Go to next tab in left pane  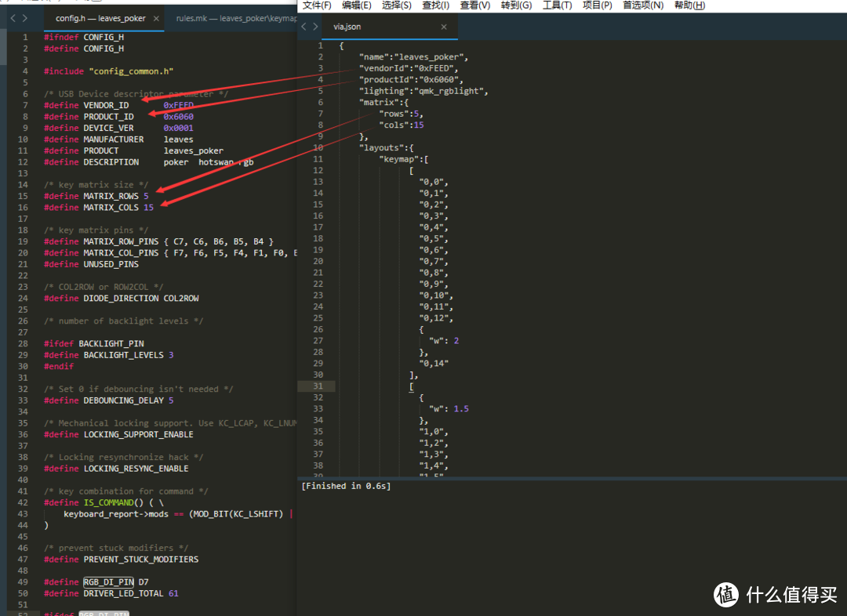coord(25,18)
